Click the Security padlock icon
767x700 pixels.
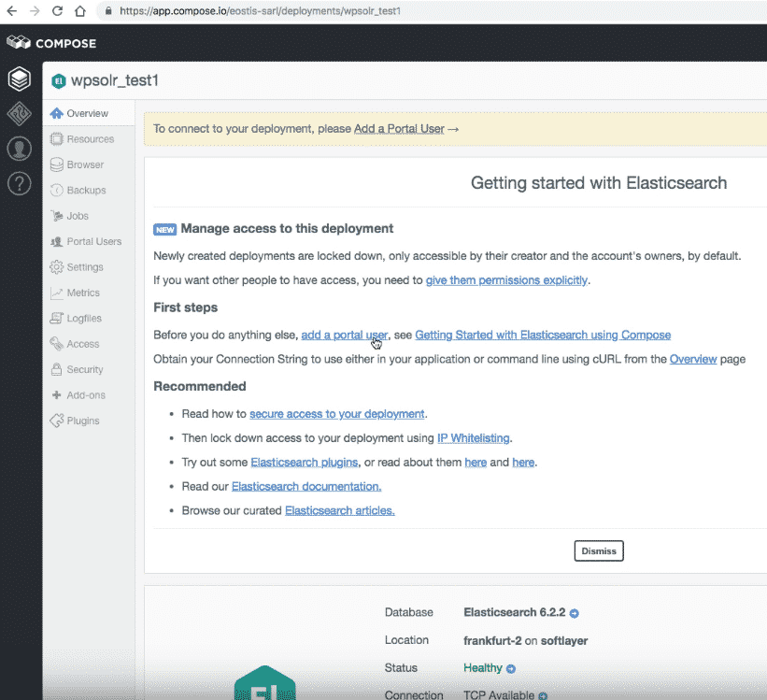pos(57,369)
